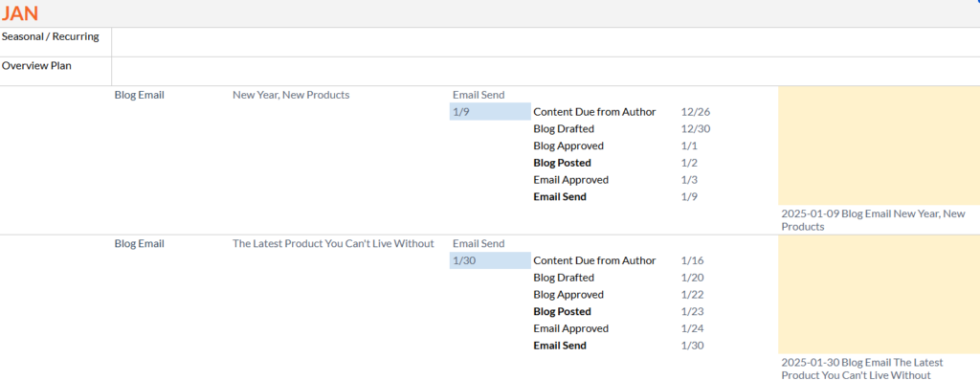Select 'The Latest Product You Can't Live Without' title
This screenshot has height=381, width=980.
tap(333, 244)
